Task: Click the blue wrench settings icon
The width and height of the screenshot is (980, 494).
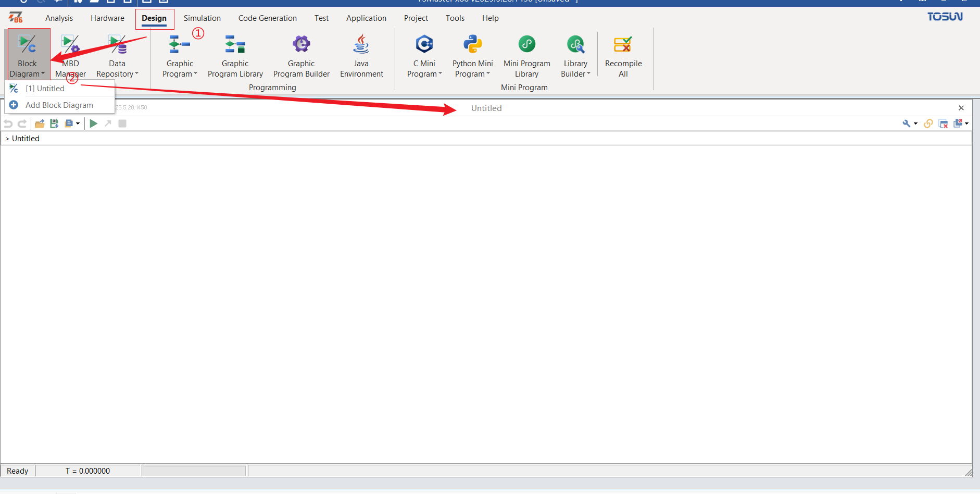Action: (907, 123)
